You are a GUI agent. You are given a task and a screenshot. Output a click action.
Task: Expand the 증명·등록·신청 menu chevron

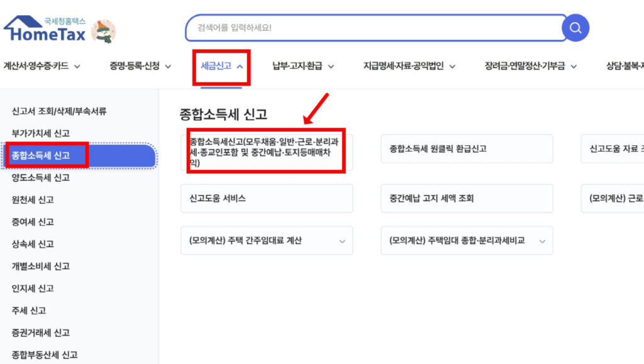pos(168,67)
